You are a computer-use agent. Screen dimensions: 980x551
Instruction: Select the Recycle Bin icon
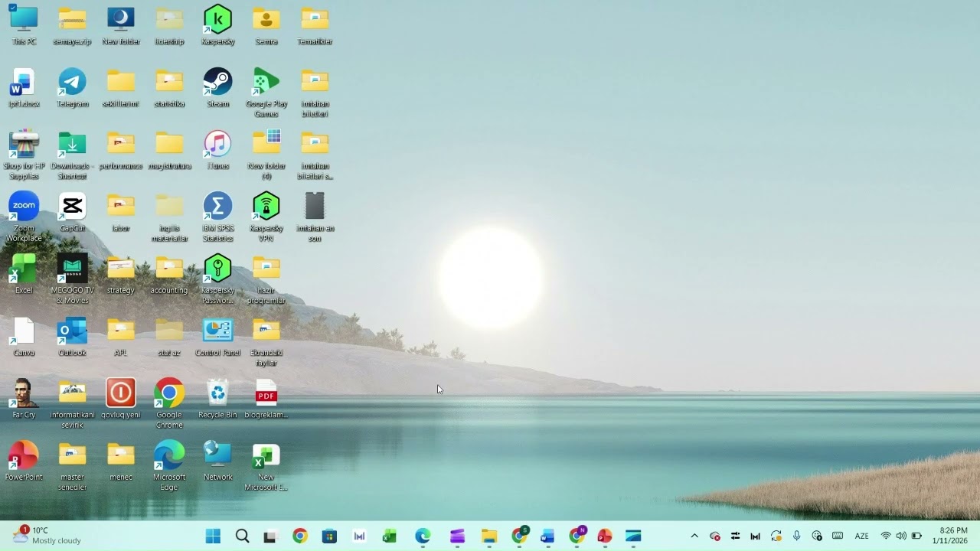point(217,399)
